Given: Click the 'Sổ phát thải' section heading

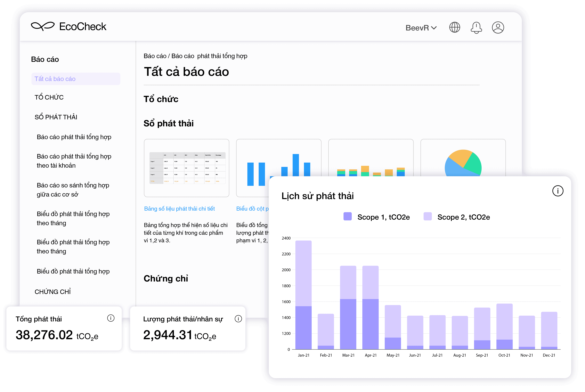Looking at the screenshot, I should [168, 123].
